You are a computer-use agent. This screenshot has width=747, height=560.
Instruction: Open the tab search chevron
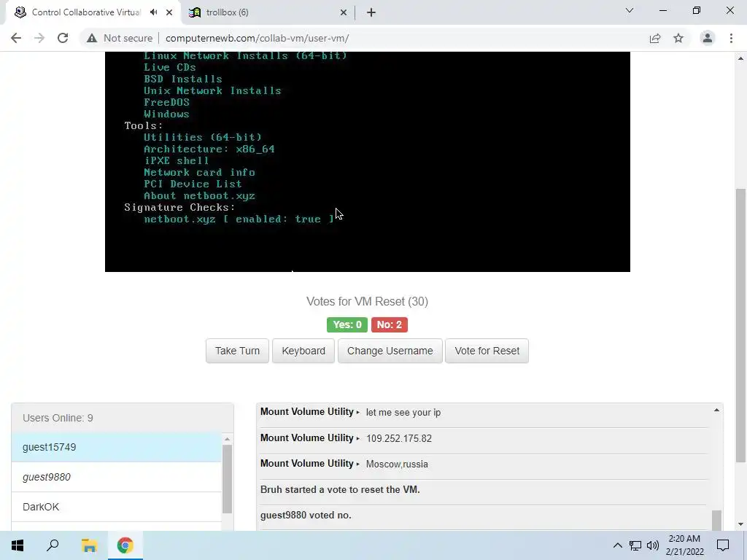(x=630, y=10)
